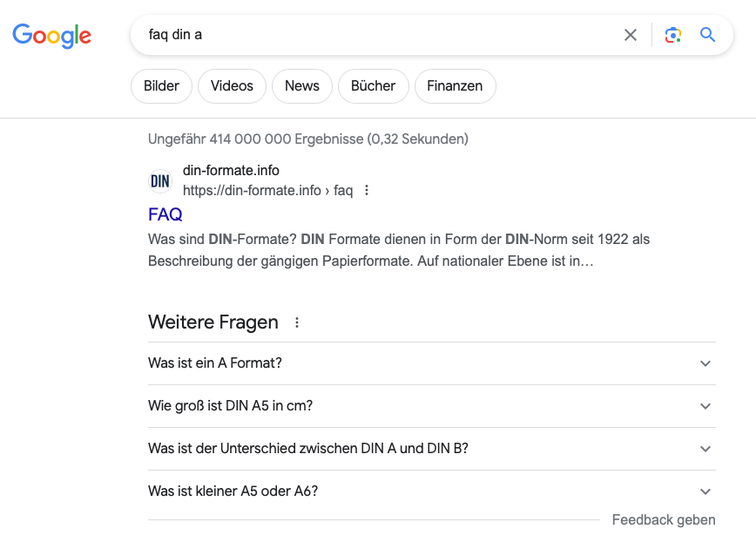This screenshot has width=756, height=556.
Task: Click the DIN favicon of the first result
Action: point(160,180)
